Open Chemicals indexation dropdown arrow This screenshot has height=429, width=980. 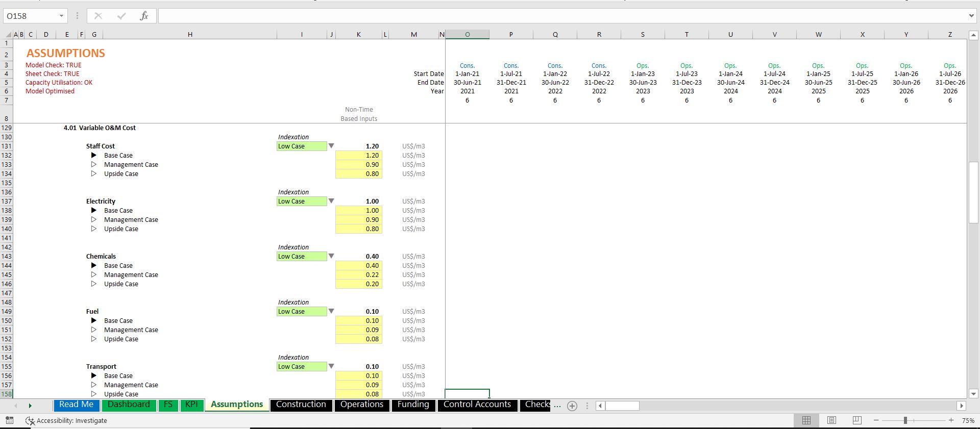point(331,256)
